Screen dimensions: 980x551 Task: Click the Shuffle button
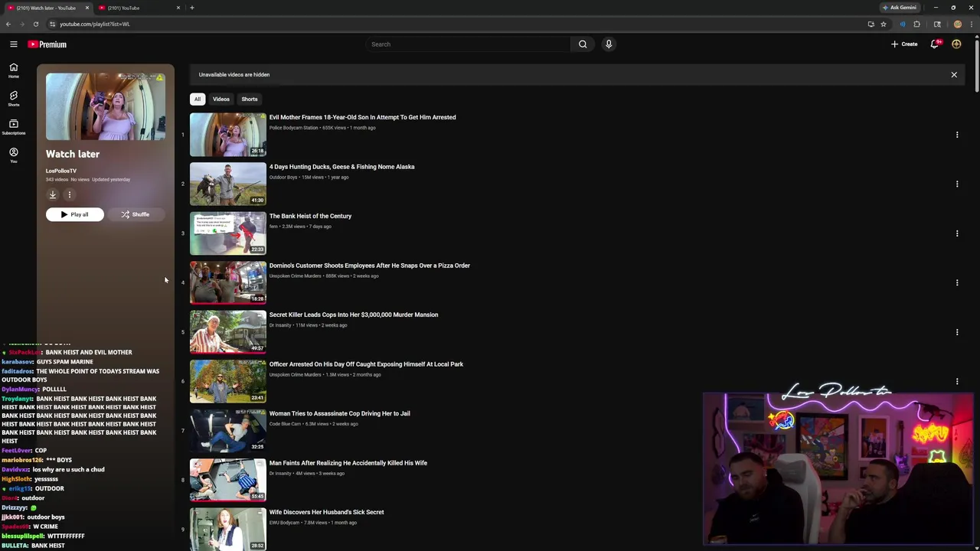coord(136,214)
